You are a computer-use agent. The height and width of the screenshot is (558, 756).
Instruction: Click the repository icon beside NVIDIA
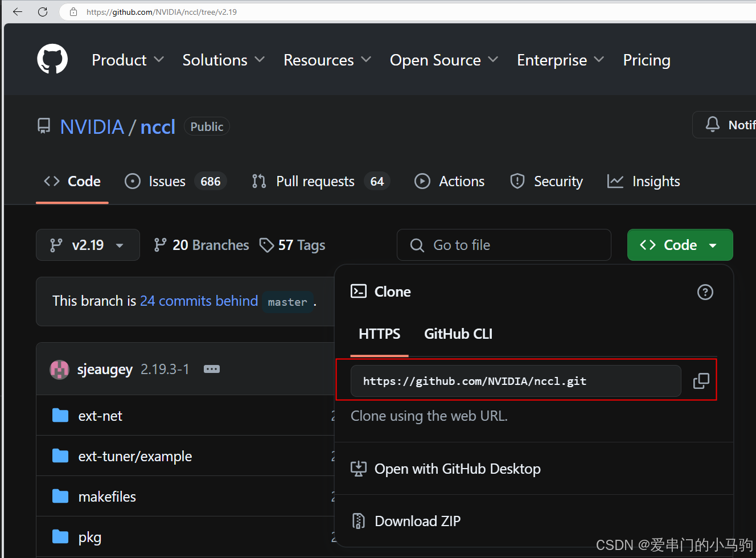pos(44,126)
